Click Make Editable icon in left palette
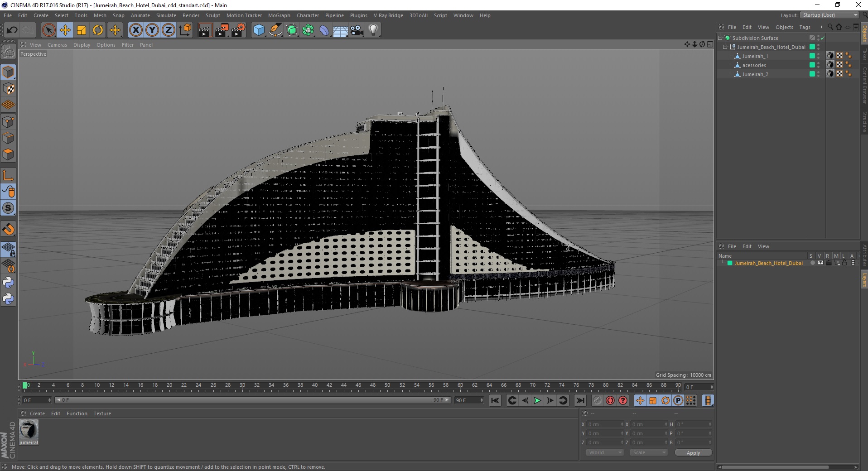Image resolution: width=868 pixels, height=471 pixels. 8,52
